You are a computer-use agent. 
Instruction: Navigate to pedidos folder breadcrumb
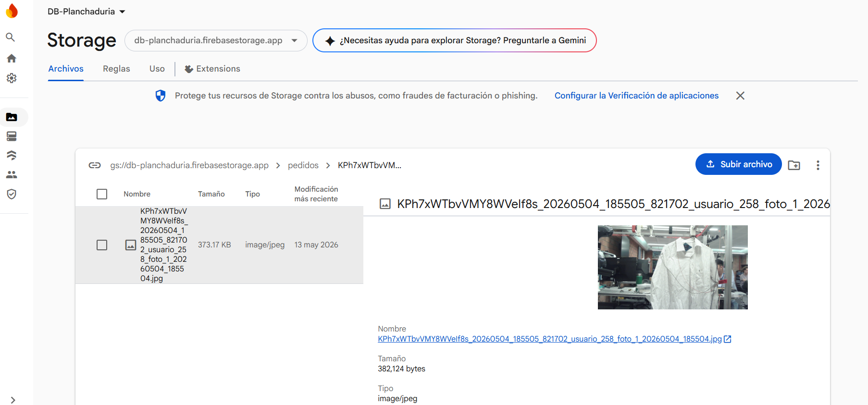pos(303,165)
